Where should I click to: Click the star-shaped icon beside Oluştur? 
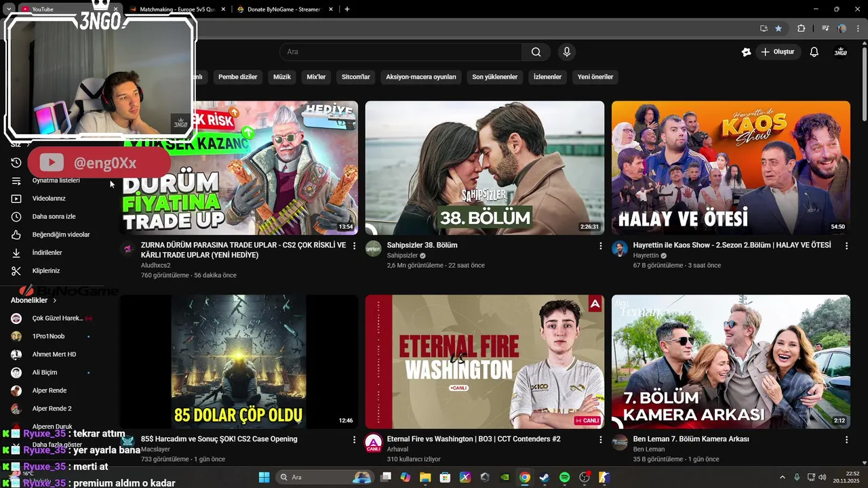747,52
